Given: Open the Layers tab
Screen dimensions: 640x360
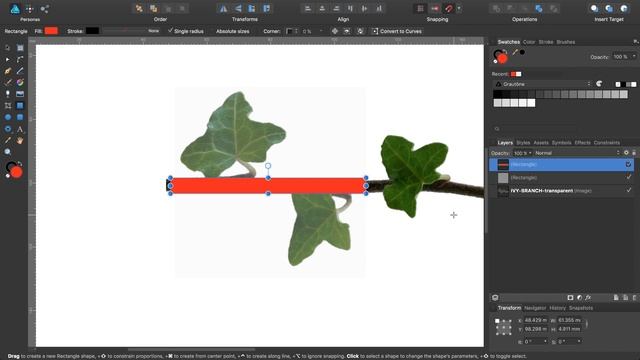Looking at the screenshot, I should pyautogui.click(x=505, y=143).
